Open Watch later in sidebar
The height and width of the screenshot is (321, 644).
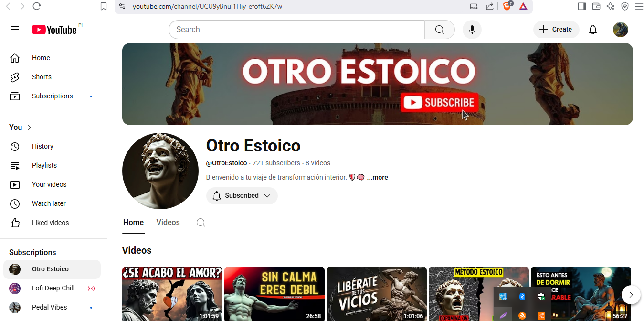coord(52,203)
